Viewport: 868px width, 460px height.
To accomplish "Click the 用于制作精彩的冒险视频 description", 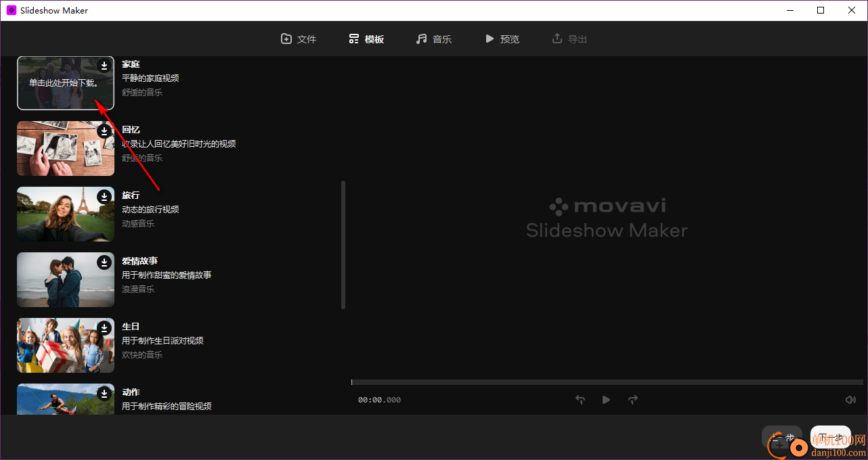I will [x=167, y=407].
